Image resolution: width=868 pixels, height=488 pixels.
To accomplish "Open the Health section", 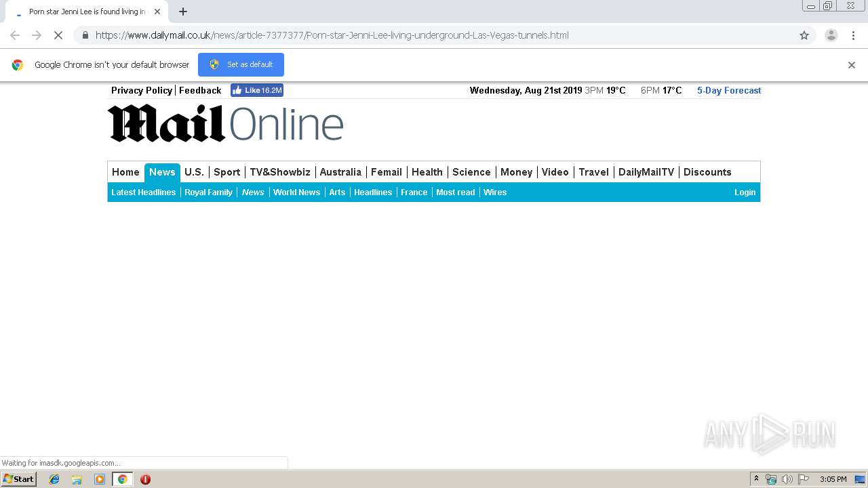I will [427, 172].
